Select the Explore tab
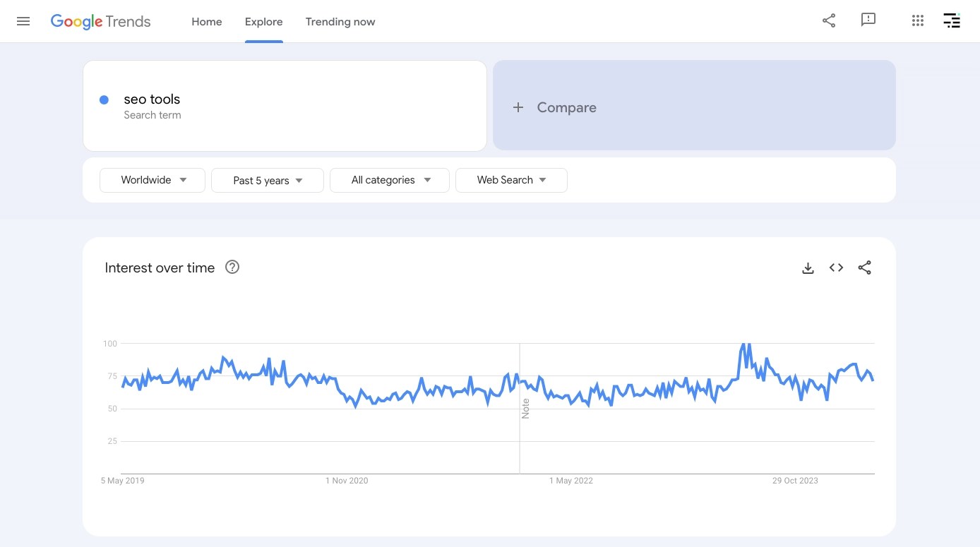Screen dimensions: 980x547 (264, 22)
